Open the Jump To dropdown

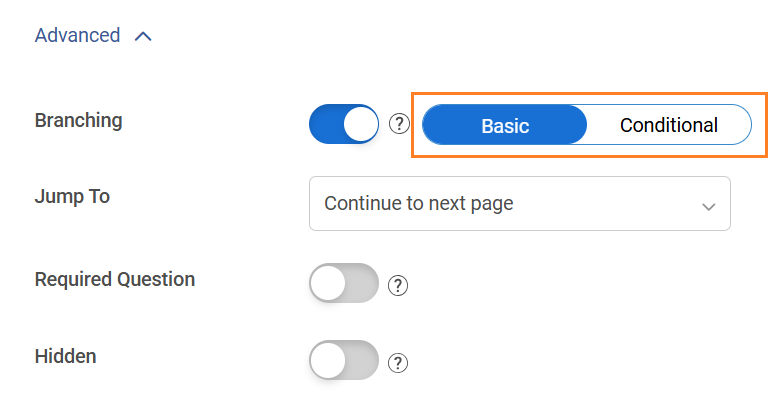click(x=519, y=204)
